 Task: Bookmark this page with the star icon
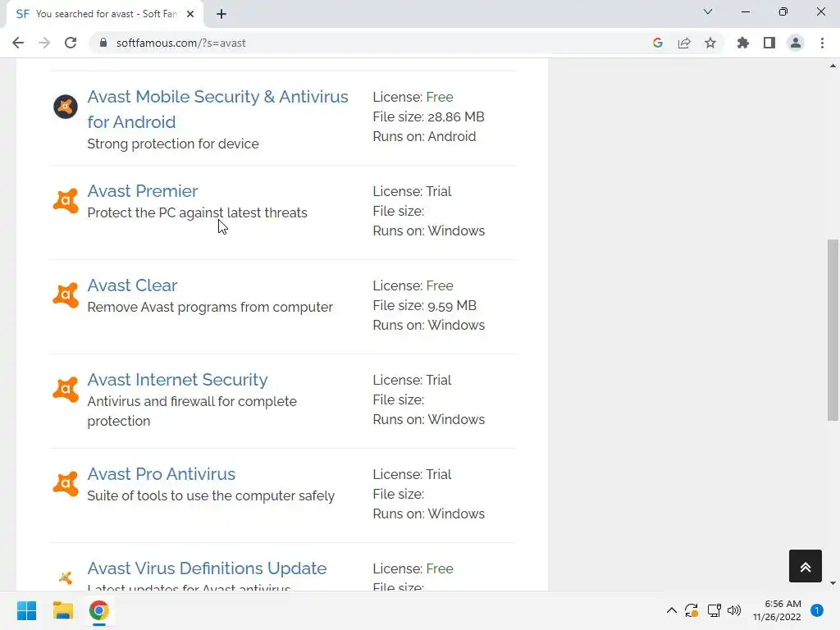pyautogui.click(x=710, y=43)
